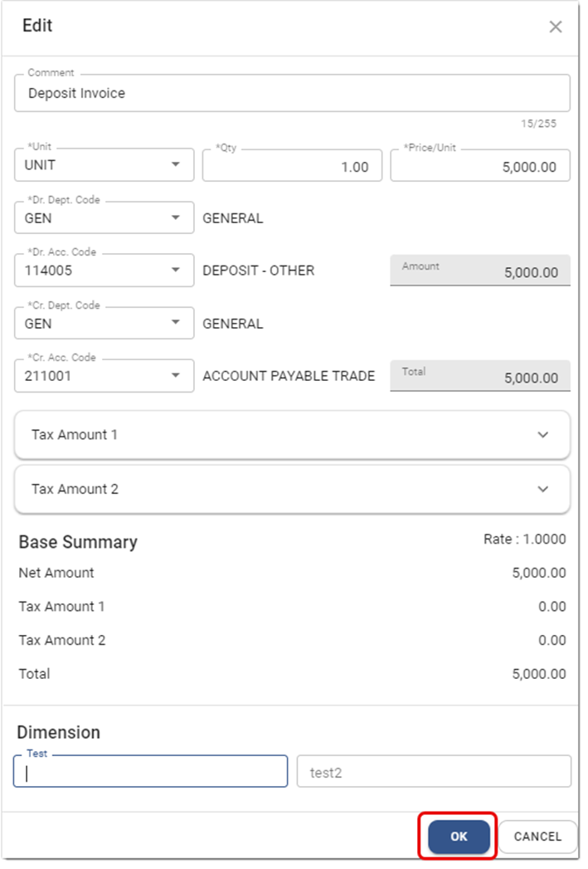Click the test2 dimension field
Image resolution: width=588 pixels, height=869 pixels.
tap(434, 772)
